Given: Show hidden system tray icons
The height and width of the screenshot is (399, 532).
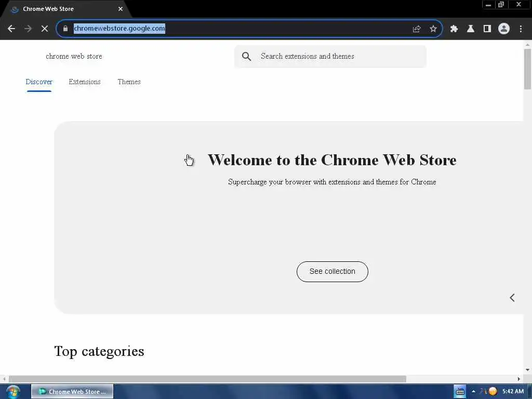Looking at the screenshot, I should point(473,392).
